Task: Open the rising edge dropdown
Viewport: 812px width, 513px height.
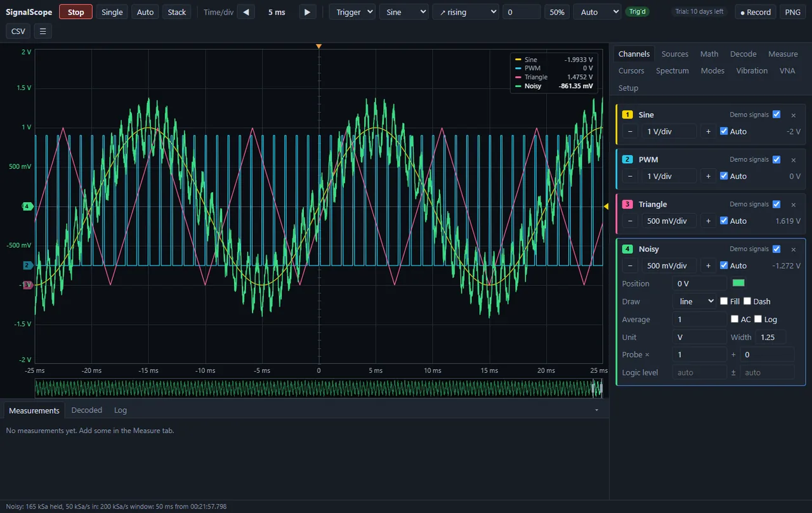Action: tap(466, 12)
